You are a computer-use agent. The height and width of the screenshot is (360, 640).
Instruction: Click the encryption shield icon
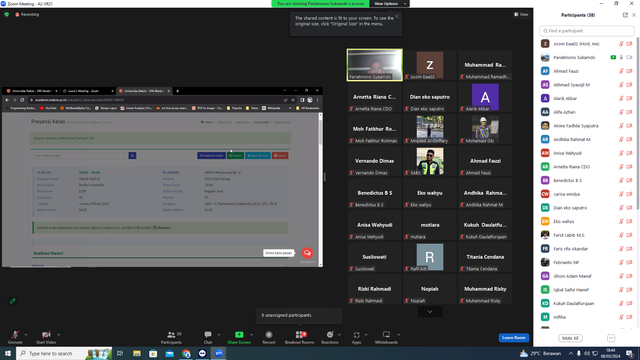tap(7, 14)
